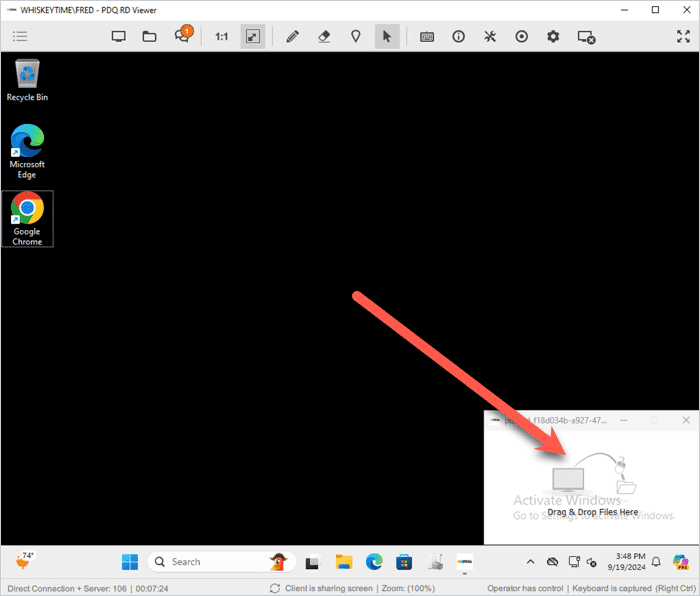Open the chat icon with notification badge

tap(183, 35)
